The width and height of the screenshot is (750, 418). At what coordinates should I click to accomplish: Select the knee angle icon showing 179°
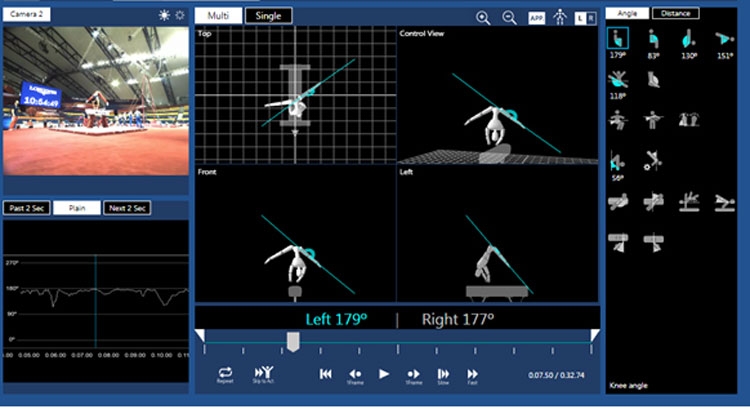618,38
